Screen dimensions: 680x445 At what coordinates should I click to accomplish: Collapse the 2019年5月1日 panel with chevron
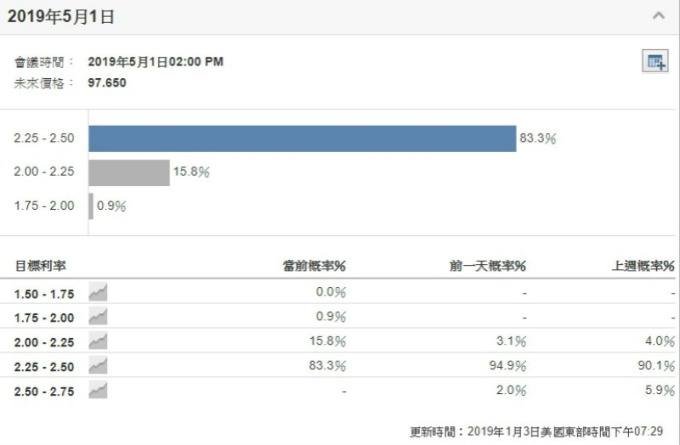click(x=658, y=16)
